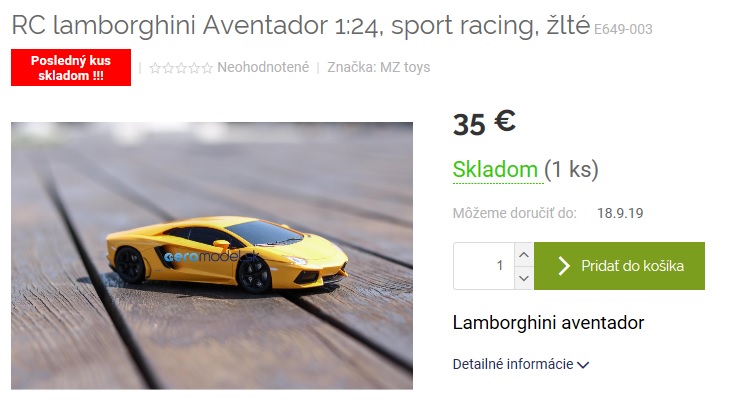Click the product title RC lamborghini Aventador
This screenshot has width=735, height=413.
[300, 25]
